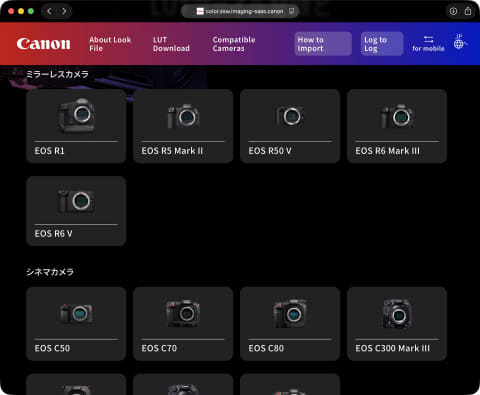Open About Look File menu item
The height and width of the screenshot is (395, 480).
(x=110, y=44)
